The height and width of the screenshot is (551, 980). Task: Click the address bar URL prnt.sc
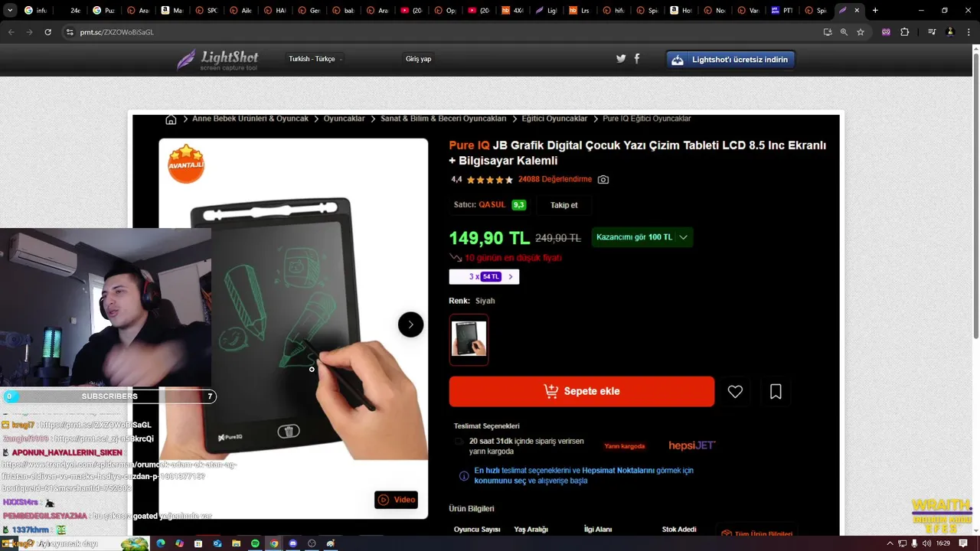tap(117, 32)
